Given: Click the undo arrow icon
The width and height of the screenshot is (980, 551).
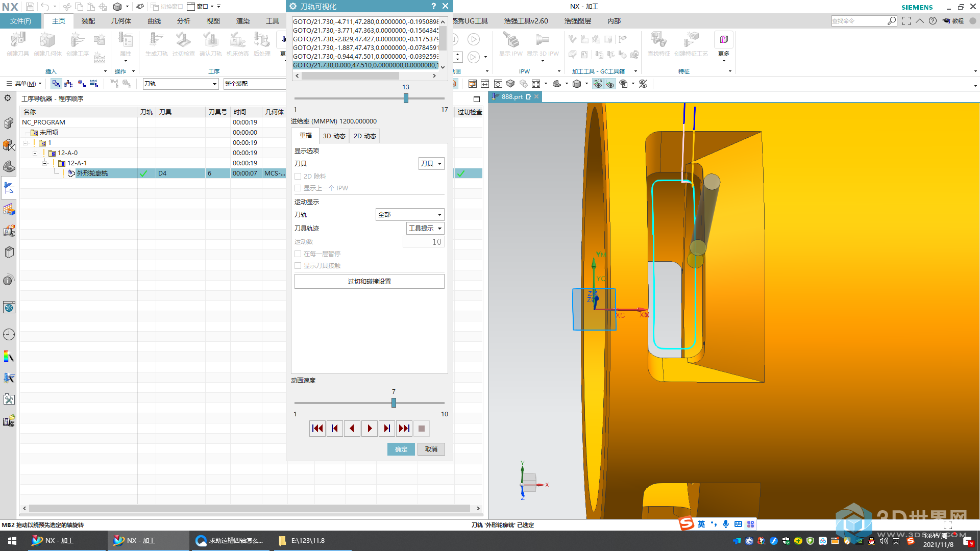Looking at the screenshot, I should coord(45,7).
